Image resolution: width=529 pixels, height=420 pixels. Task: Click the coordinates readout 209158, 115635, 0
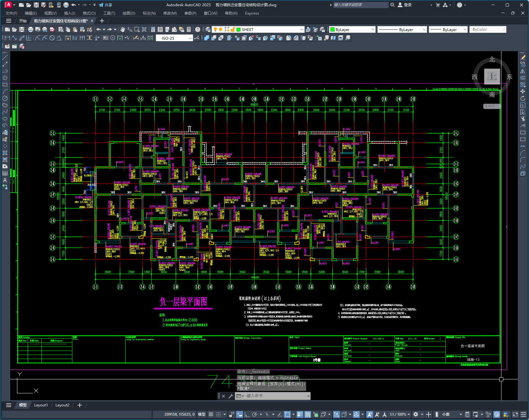pos(179,414)
